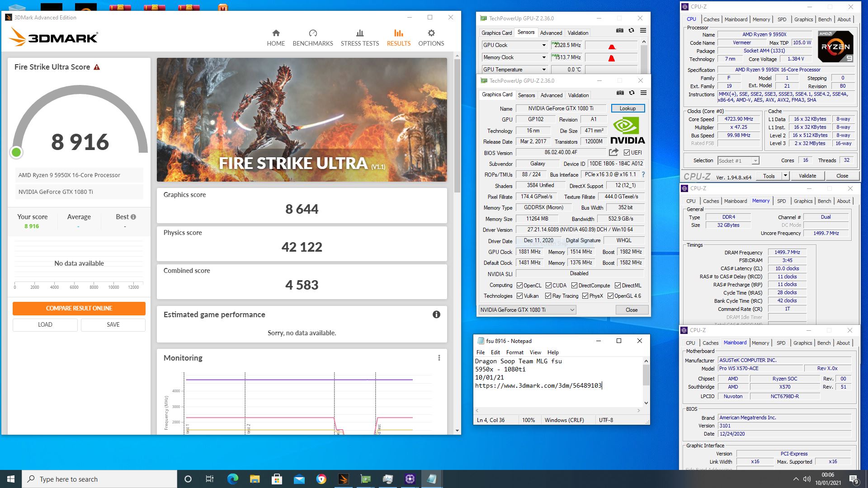The height and width of the screenshot is (488, 868).
Task: Open the Monitoring three-dot menu
Action: click(439, 358)
